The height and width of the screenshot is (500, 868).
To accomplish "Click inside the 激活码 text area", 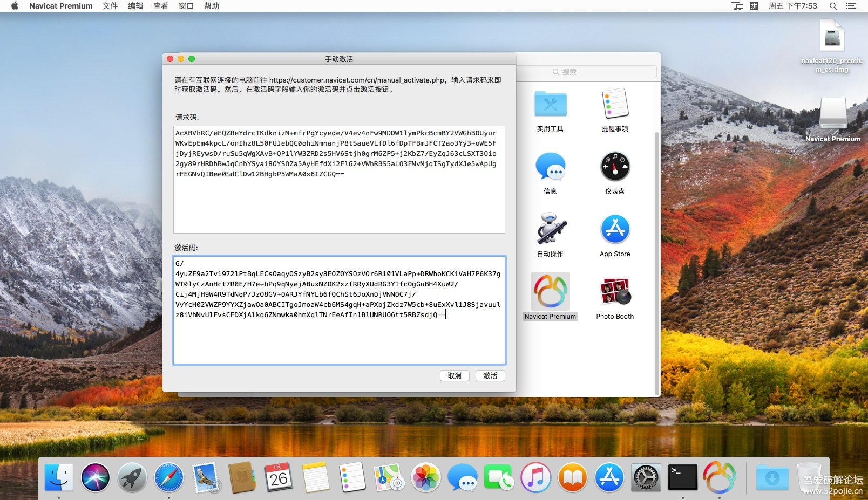I will click(x=339, y=310).
